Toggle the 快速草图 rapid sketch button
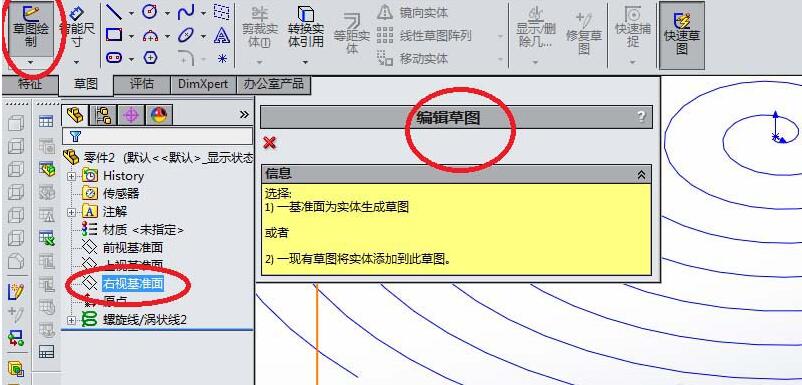 coord(682,35)
